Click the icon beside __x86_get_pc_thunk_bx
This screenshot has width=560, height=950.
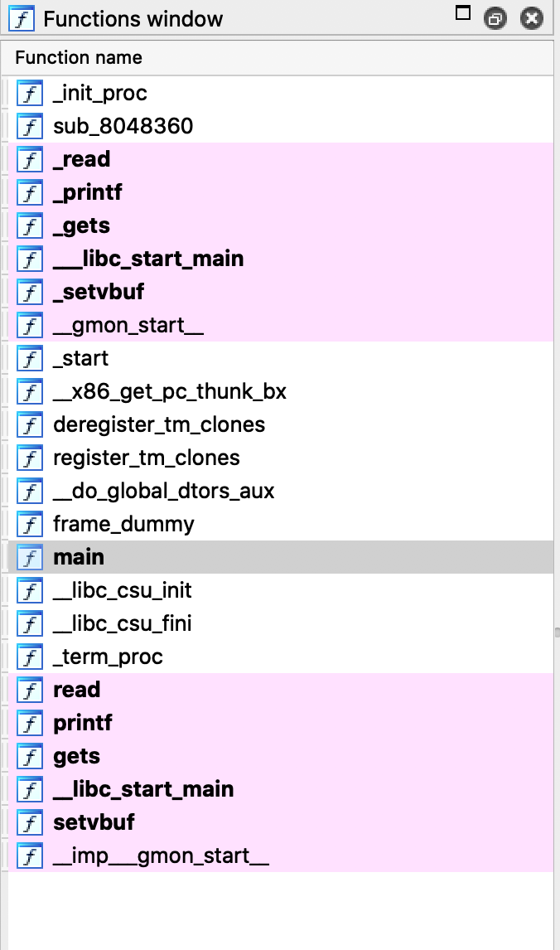pos(30,391)
